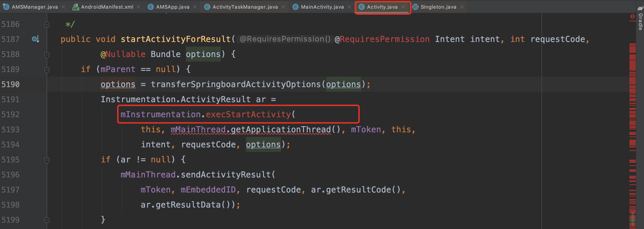The height and width of the screenshot is (229, 644).
Task: Click the override gutter icon on line 5187
Action: 35,39
